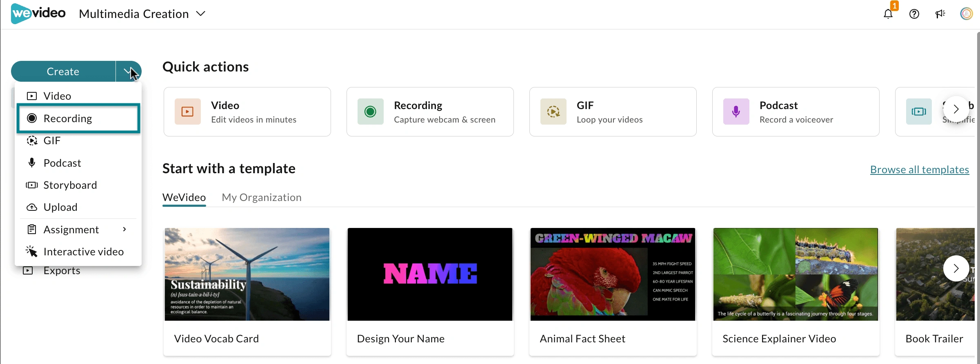The image size is (980, 364).
Task: Click the announcements megaphone icon
Action: coord(940,14)
